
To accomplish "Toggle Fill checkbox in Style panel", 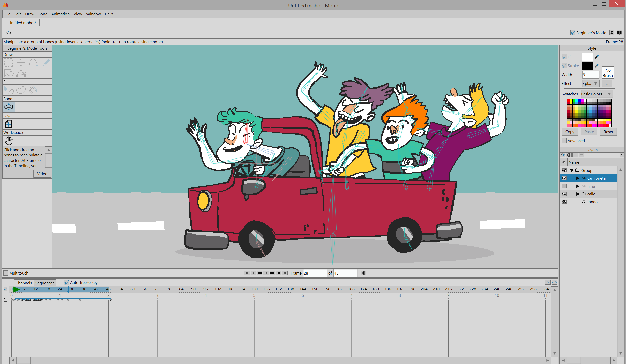I will tap(564, 56).
